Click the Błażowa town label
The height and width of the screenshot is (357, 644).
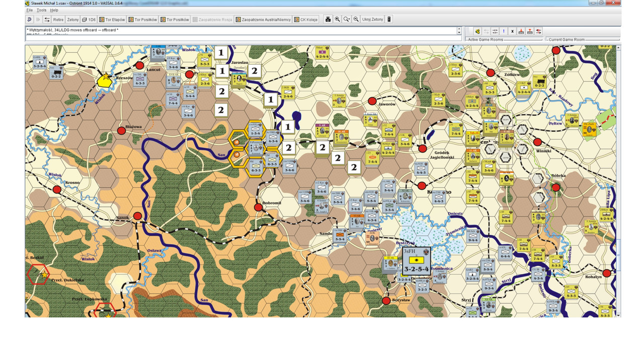132,127
